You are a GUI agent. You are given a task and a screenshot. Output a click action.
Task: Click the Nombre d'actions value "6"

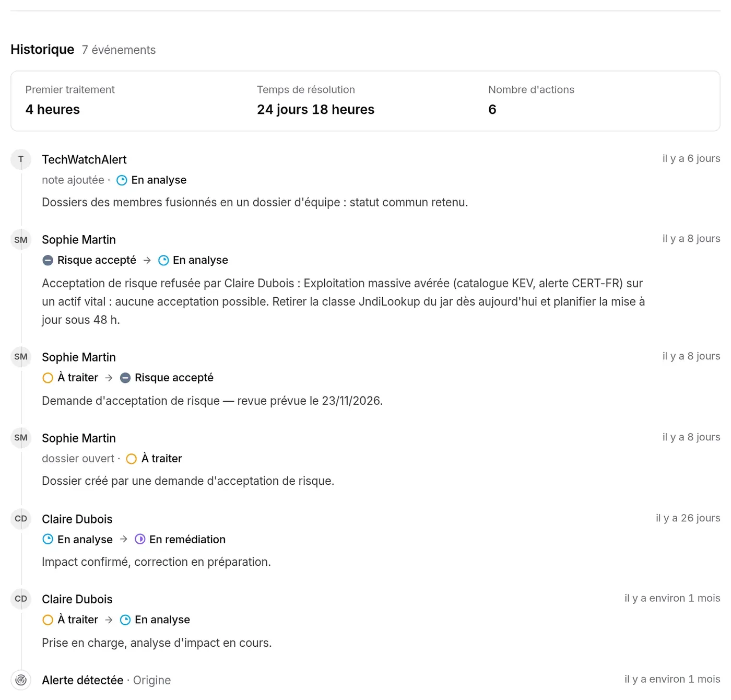pyautogui.click(x=492, y=110)
